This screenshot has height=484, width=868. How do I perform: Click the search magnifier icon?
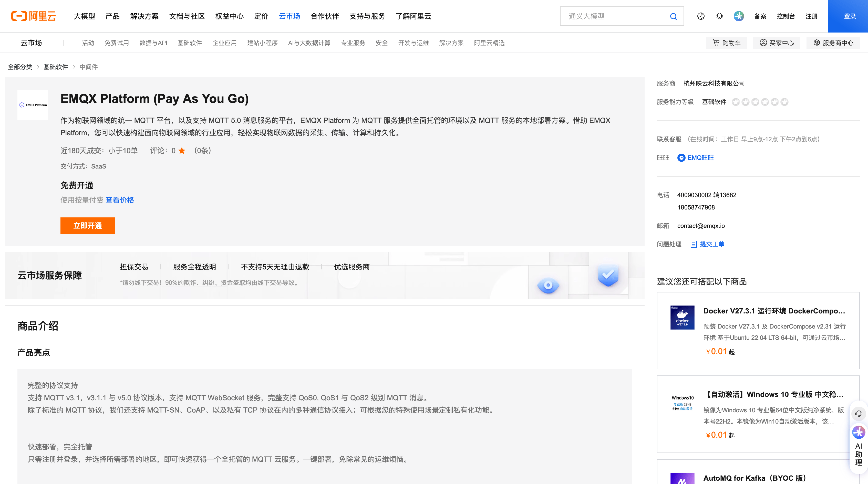673,16
